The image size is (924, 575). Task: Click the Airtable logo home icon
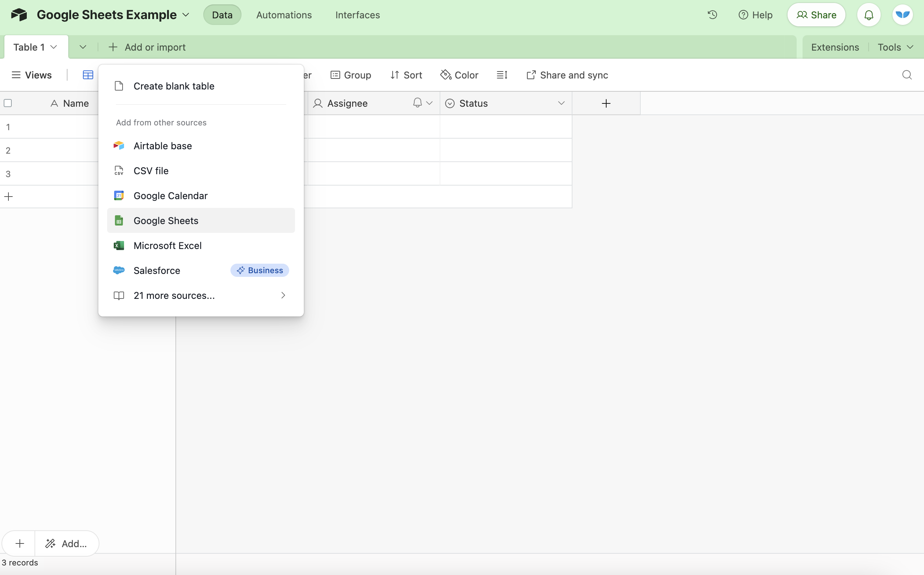coord(19,15)
